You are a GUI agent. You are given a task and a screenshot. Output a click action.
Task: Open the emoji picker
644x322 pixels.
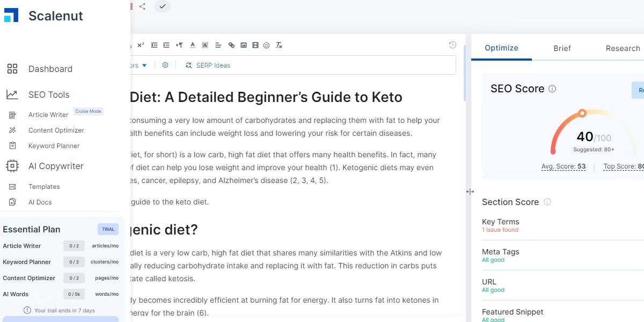(x=267, y=45)
